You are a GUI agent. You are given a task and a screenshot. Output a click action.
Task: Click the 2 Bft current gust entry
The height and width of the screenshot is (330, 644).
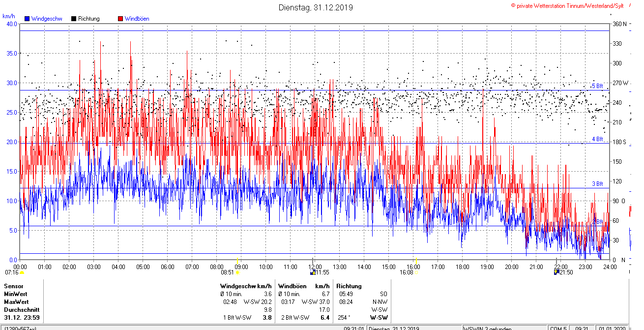click(295, 318)
